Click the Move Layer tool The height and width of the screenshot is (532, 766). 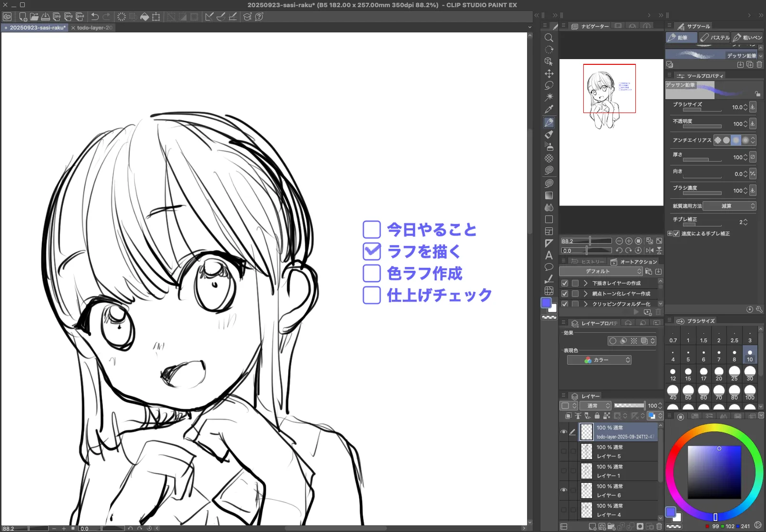pos(549,73)
